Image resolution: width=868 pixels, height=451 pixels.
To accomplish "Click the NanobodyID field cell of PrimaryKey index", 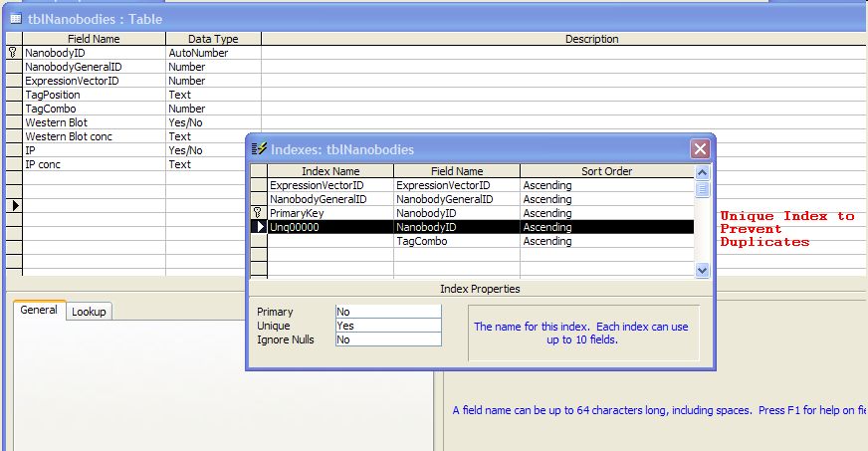I will [457, 213].
